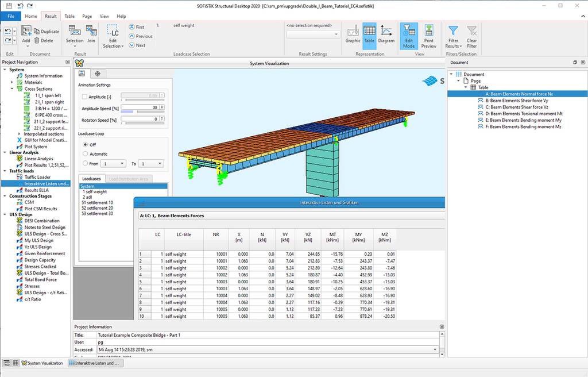The height and width of the screenshot is (377, 588).
Task: Click the Edit Selection LC icon
Action: [x=113, y=31]
